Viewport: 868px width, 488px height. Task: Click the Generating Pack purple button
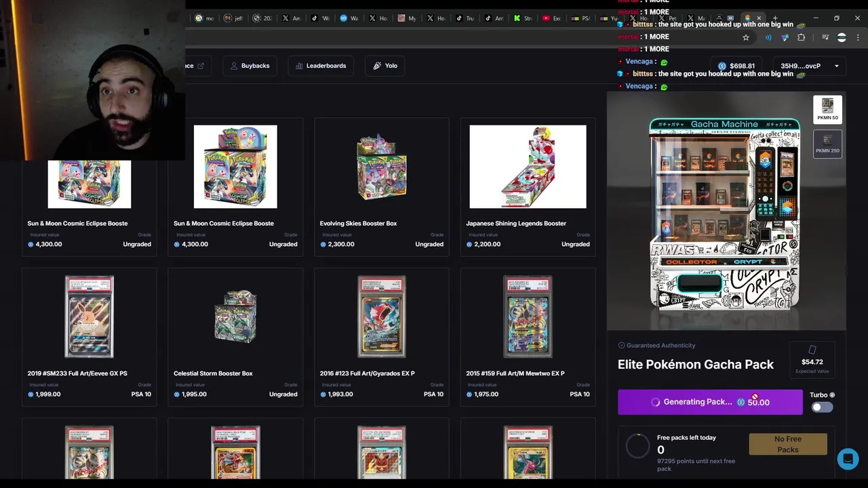tap(710, 402)
